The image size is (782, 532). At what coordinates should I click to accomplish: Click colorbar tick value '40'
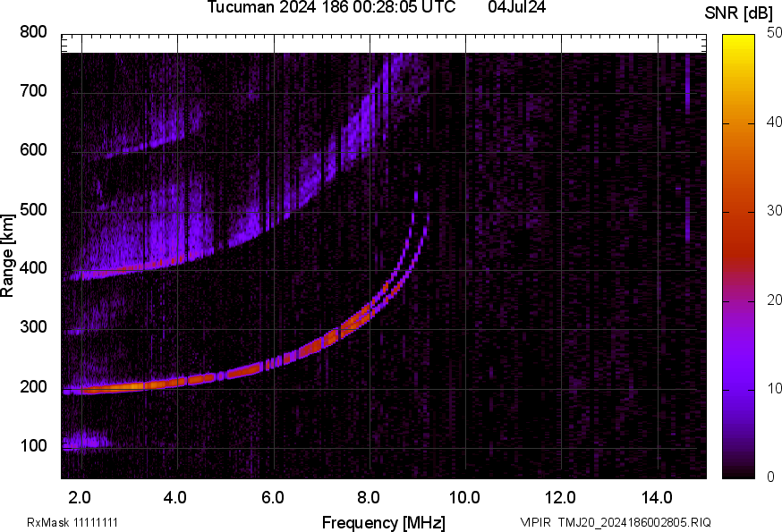[x=774, y=122]
